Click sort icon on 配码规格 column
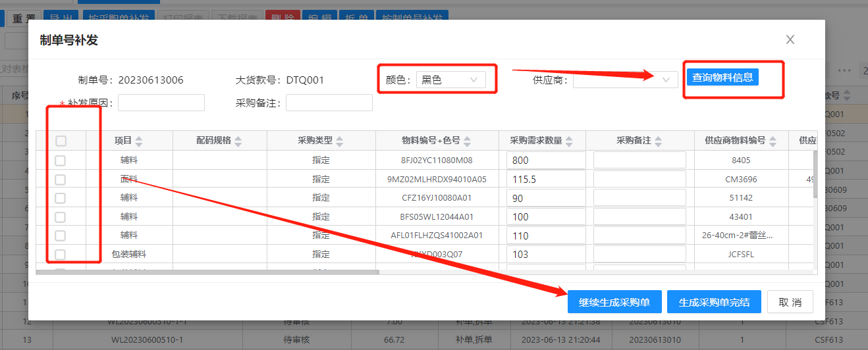Viewport: 868px width, 350px height. tap(238, 141)
